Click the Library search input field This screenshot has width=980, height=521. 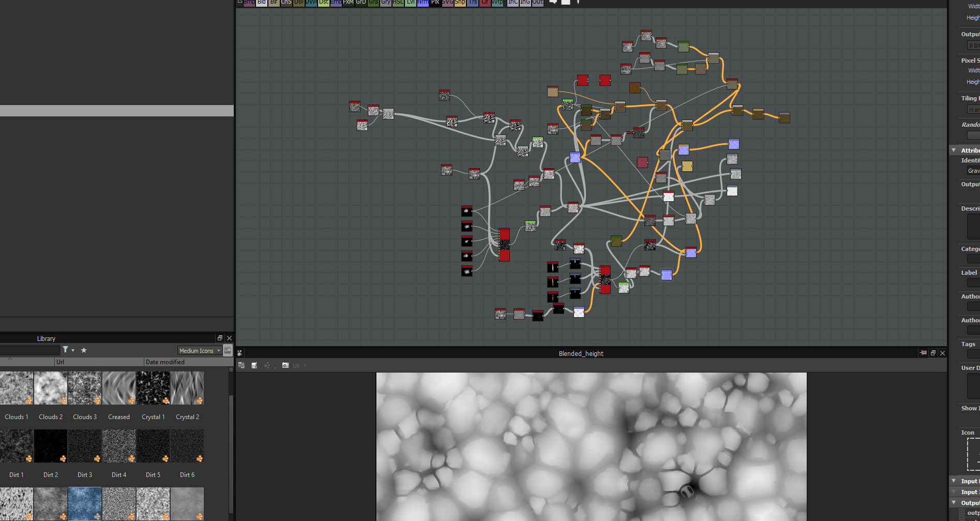[x=29, y=350]
